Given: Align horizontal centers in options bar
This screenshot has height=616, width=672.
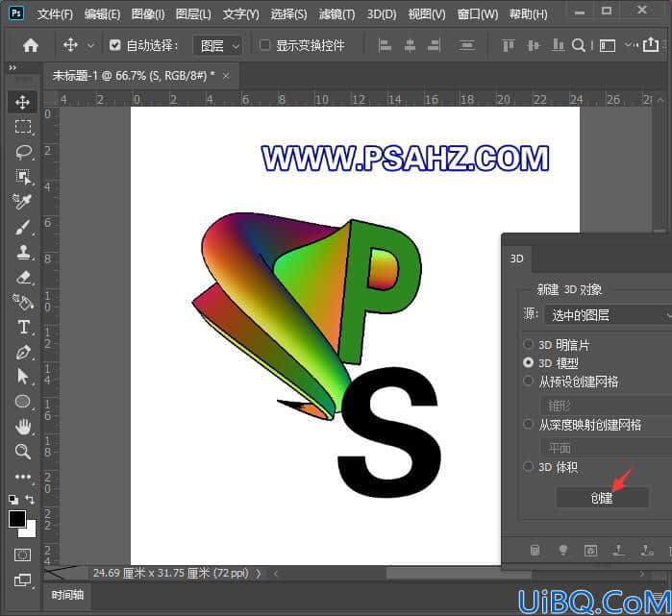Looking at the screenshot, I should (x=410, y=45).
